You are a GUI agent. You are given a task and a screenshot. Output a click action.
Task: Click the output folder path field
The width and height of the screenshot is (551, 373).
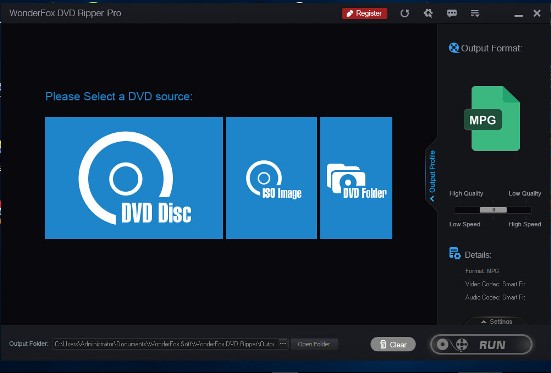[x=165, y=344]
